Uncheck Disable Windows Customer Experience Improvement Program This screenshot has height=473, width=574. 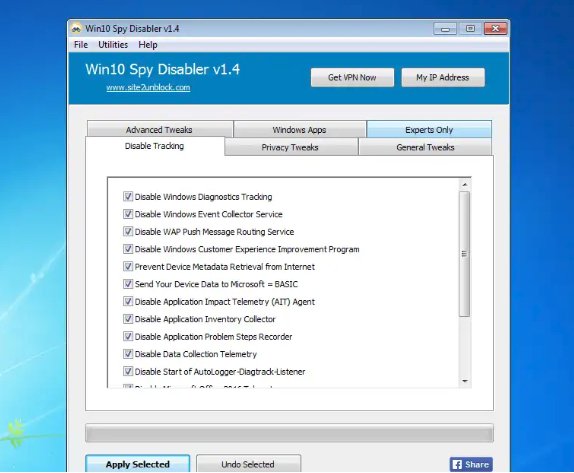[x=128, y=249]
